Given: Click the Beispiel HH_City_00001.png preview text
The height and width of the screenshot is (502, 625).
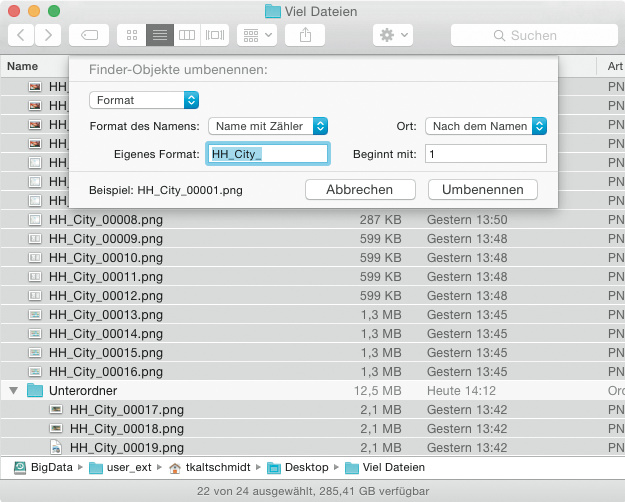Looking at the screenshot, I should point(166,190).
